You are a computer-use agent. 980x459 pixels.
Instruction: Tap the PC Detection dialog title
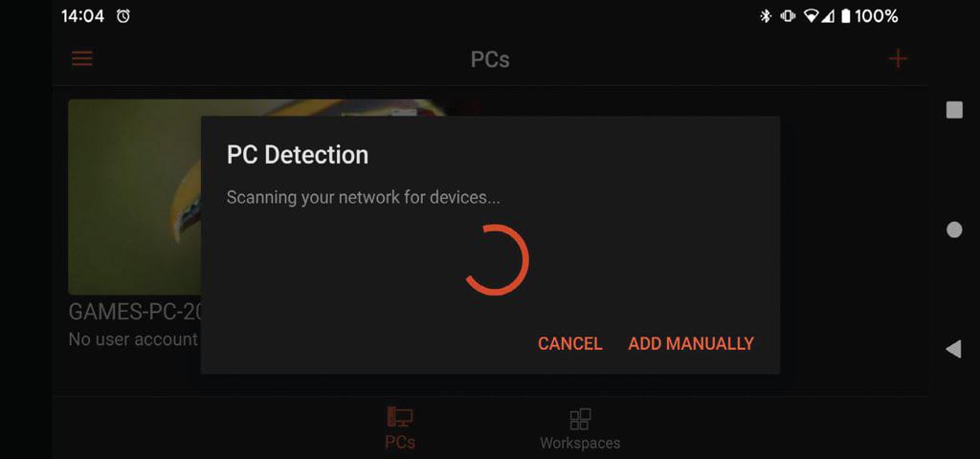coord(298,155)
